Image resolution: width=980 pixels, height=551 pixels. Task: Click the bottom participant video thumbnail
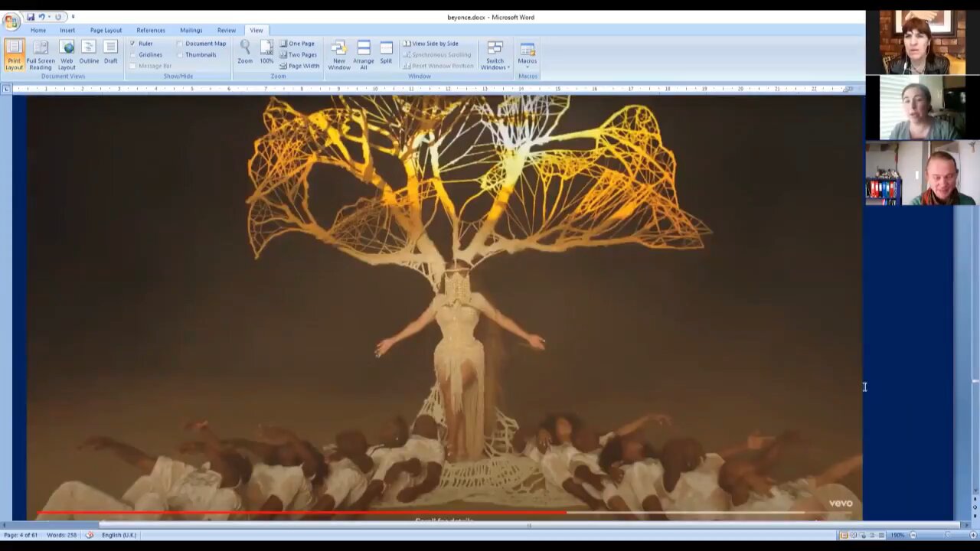(922, 174)
